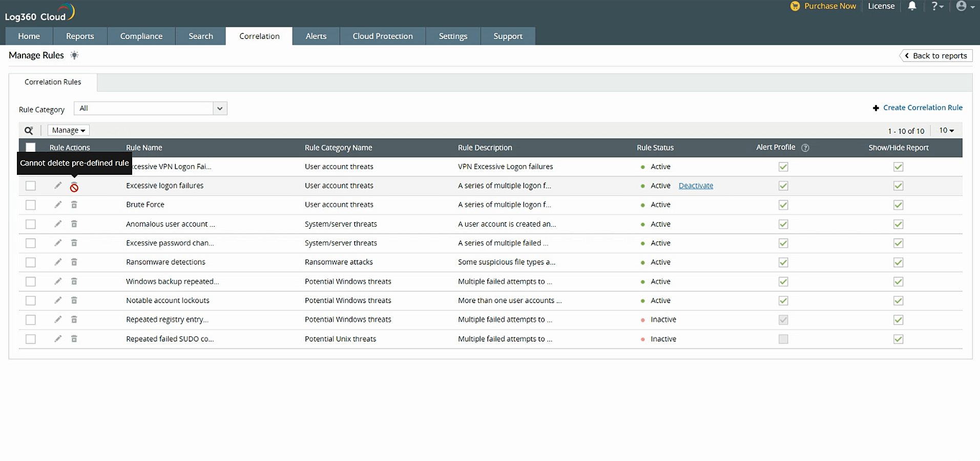Click Create Correlation Rule

pos(918,108)
